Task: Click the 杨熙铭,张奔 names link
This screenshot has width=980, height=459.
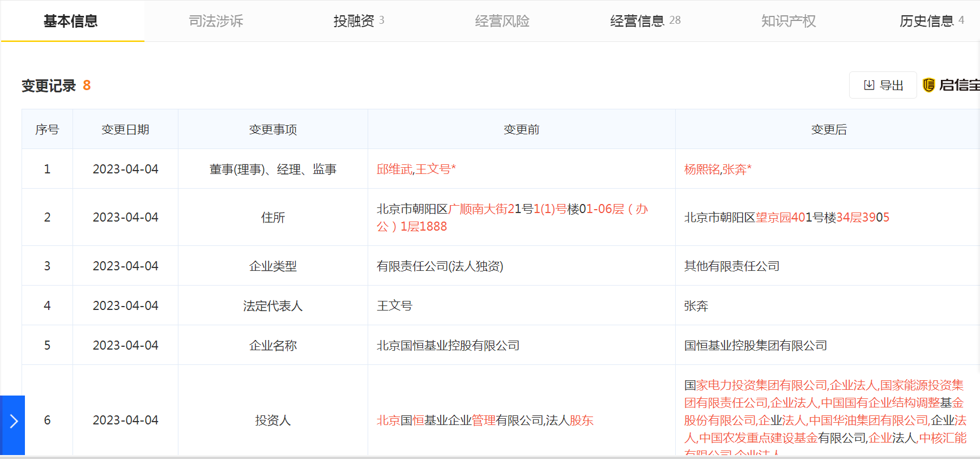Action: point(717,169)
